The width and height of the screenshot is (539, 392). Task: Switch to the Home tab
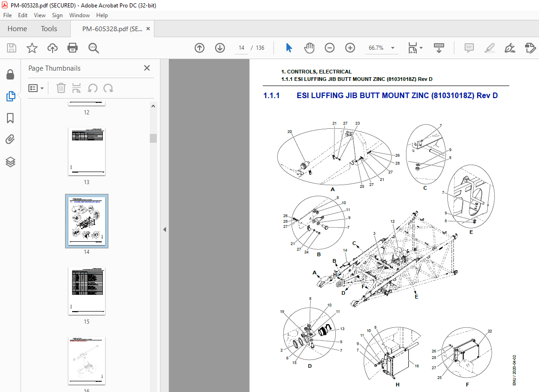(17, 29)
